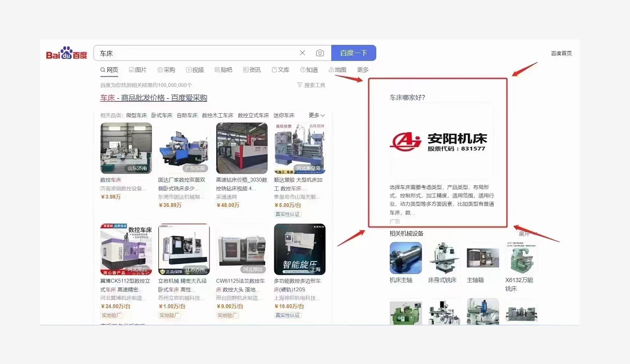
Task: Click the 百度一下 search button
Action: pyautogui.click(x=353, y=53)
